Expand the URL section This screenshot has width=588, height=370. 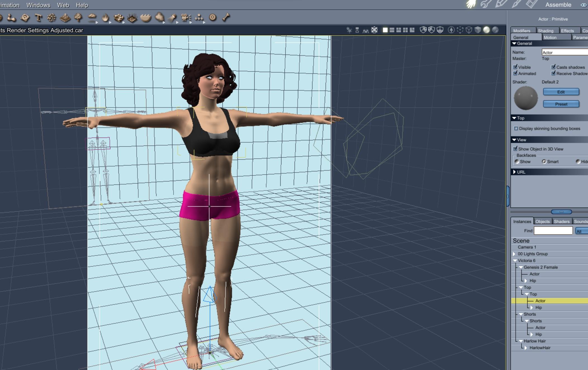coord(514,172)
